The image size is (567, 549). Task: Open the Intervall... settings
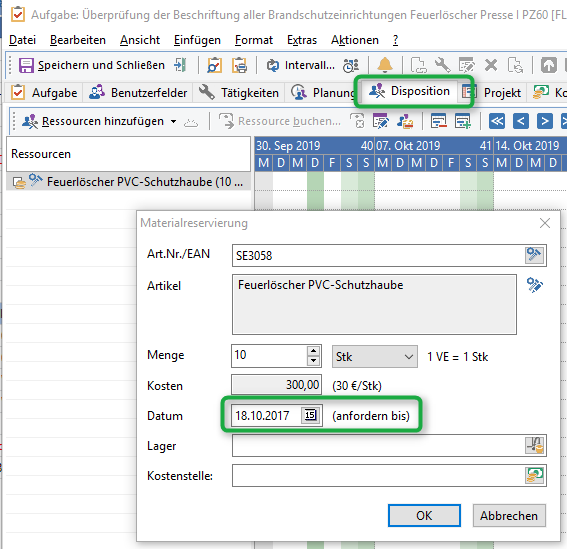301,65
